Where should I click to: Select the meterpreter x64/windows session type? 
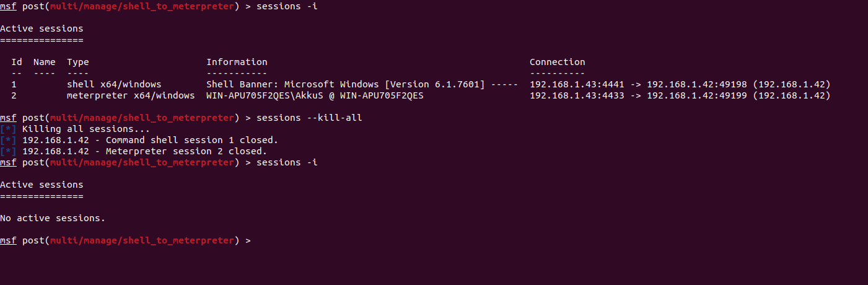coord(131,95)
